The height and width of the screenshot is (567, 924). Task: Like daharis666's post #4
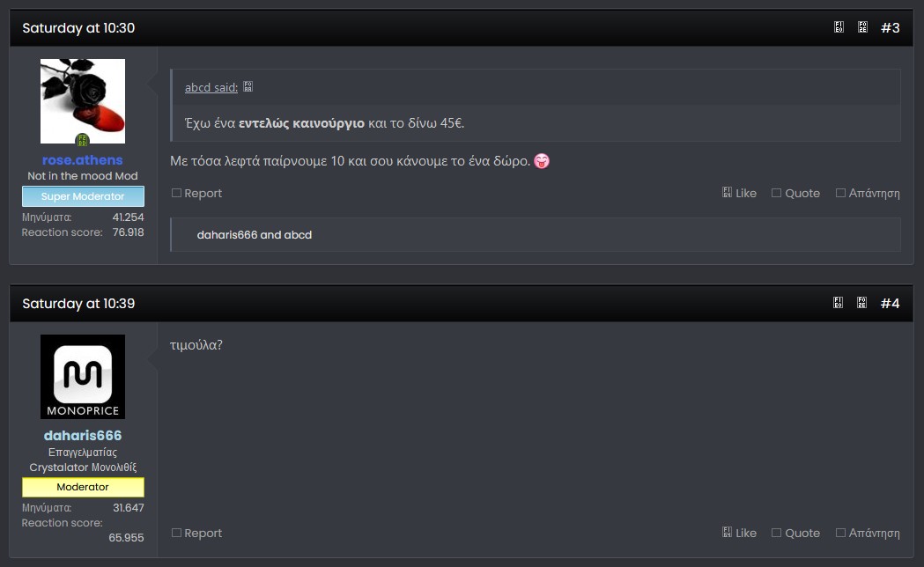tap(739, 533)
